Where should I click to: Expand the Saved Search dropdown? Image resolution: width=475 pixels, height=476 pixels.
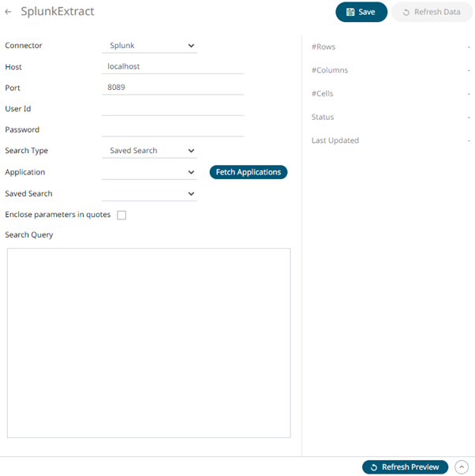pos(149,193)
